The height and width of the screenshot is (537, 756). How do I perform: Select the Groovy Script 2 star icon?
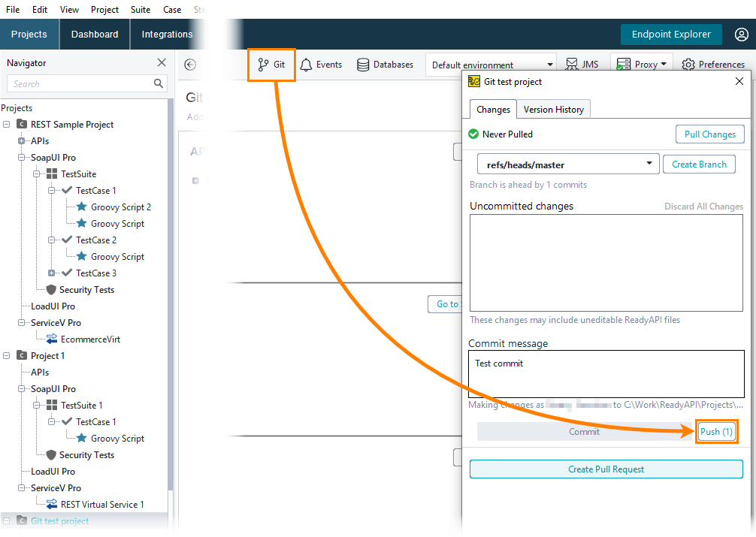[82, 207]
